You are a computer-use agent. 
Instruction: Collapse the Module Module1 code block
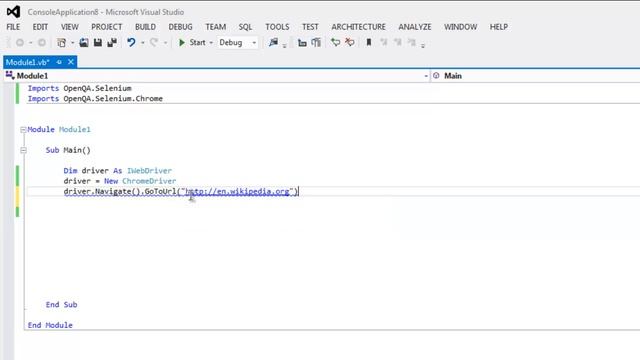[x=23, y=130]
